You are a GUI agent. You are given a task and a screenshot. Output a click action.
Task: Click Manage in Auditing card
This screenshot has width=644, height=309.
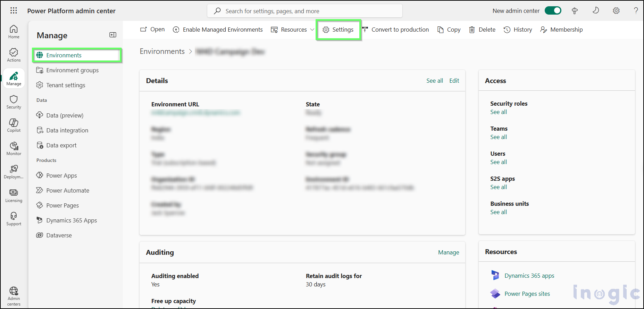click(x=449, y=252)
